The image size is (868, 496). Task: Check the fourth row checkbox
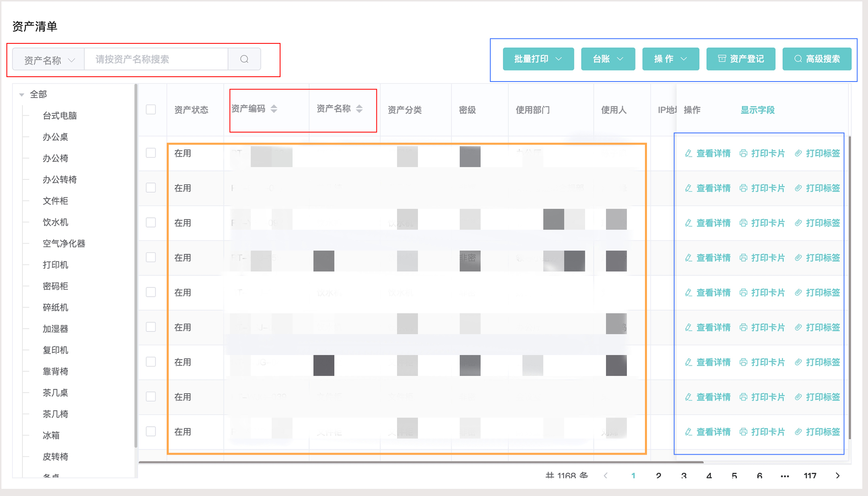[151, 257]
